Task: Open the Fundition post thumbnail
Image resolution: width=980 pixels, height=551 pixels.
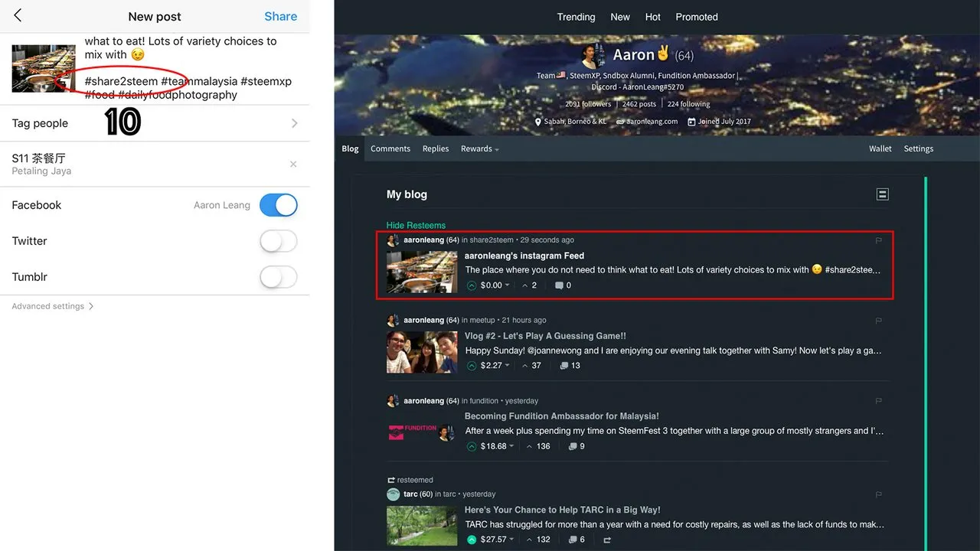Action: coord(422,432)
